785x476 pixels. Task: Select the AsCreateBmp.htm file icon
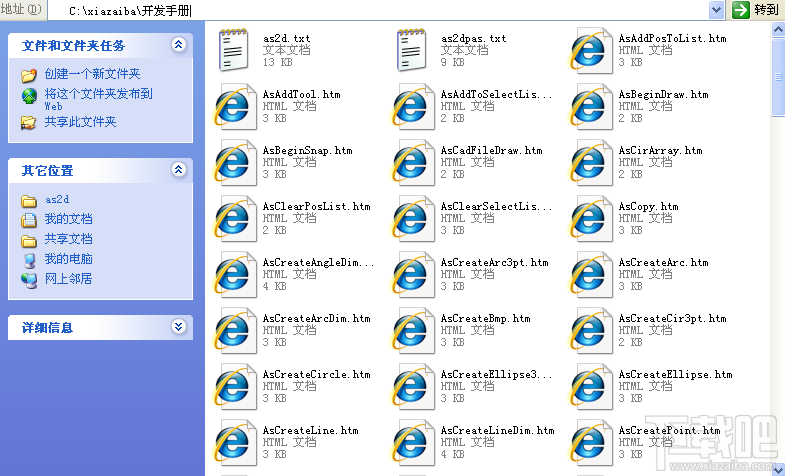coord(412,331)
